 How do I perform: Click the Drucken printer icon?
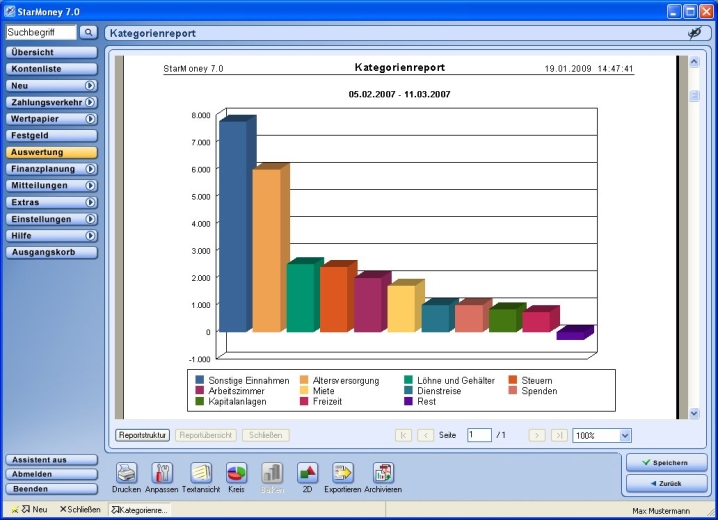[126, 473]
